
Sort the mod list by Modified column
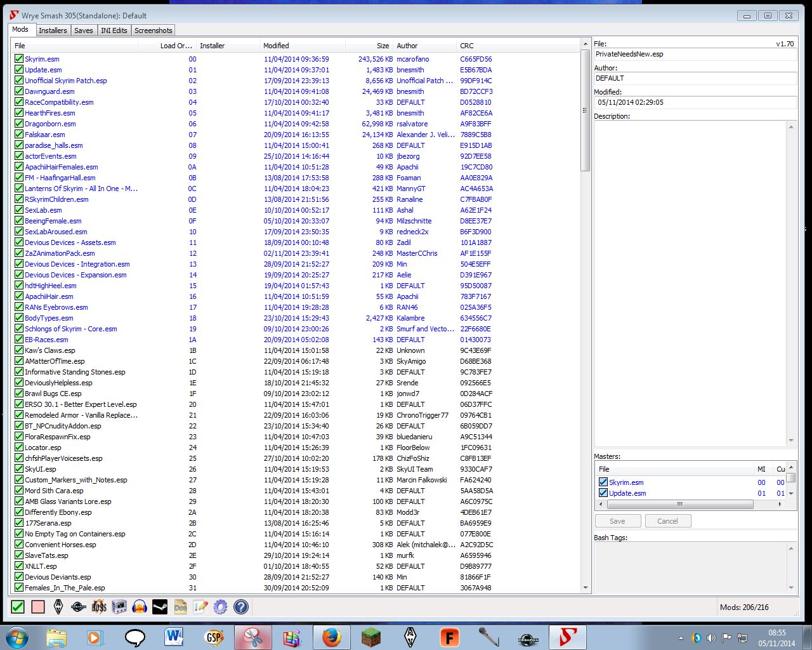[x=276, y=46]
